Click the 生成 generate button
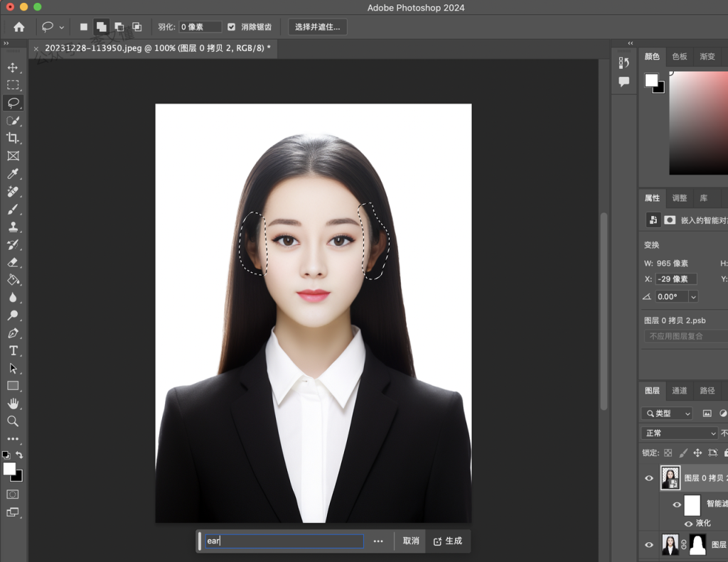 [448, 541]
